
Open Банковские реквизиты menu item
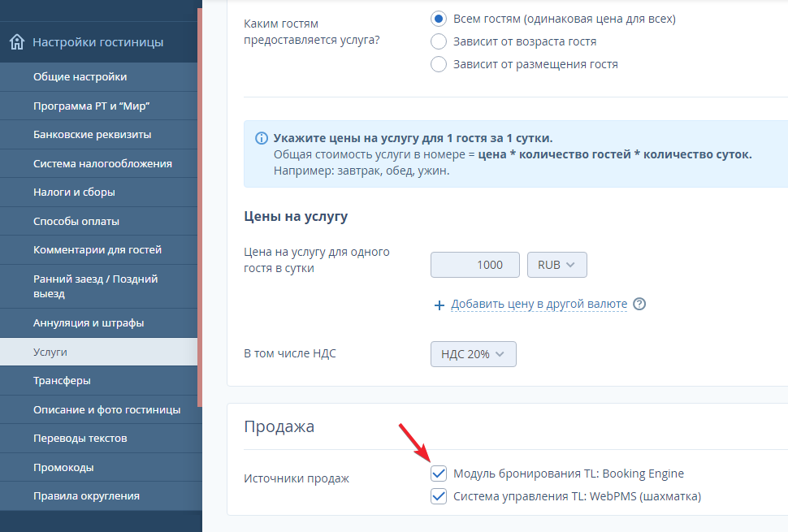(98, 135)
